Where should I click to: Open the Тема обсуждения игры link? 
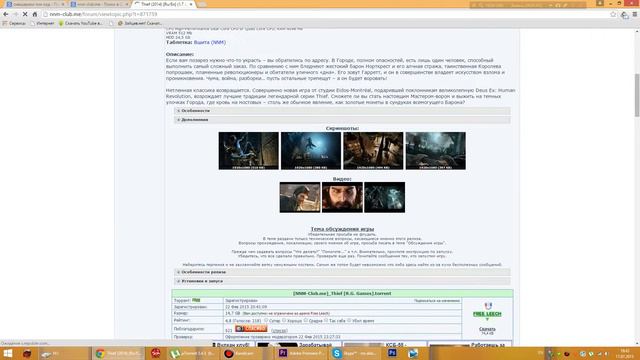click(342, 229)
